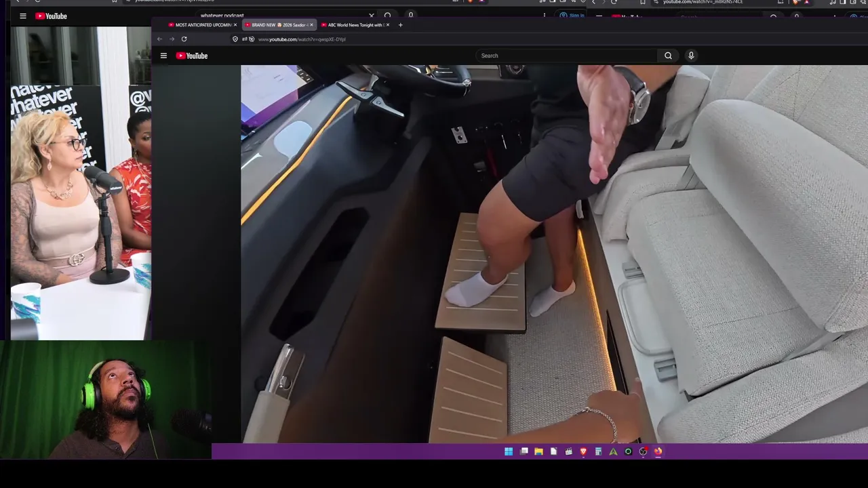This screenshot has width=868, height=488.
Task: Clear the 'whatever podcast' search in background window
Action: pos(372,15)
